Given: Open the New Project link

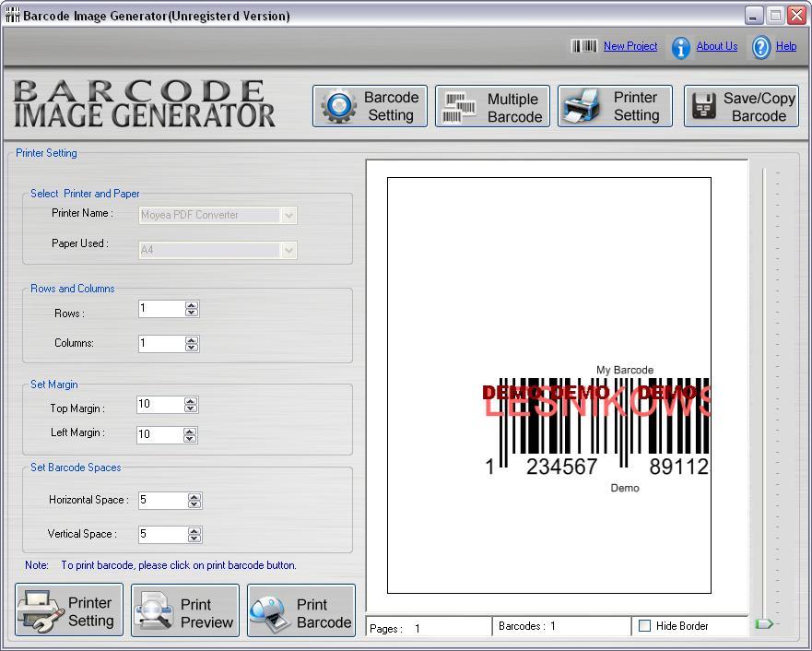Looking at the screenshot, I should pyautogui.click(x=630, y=46).
